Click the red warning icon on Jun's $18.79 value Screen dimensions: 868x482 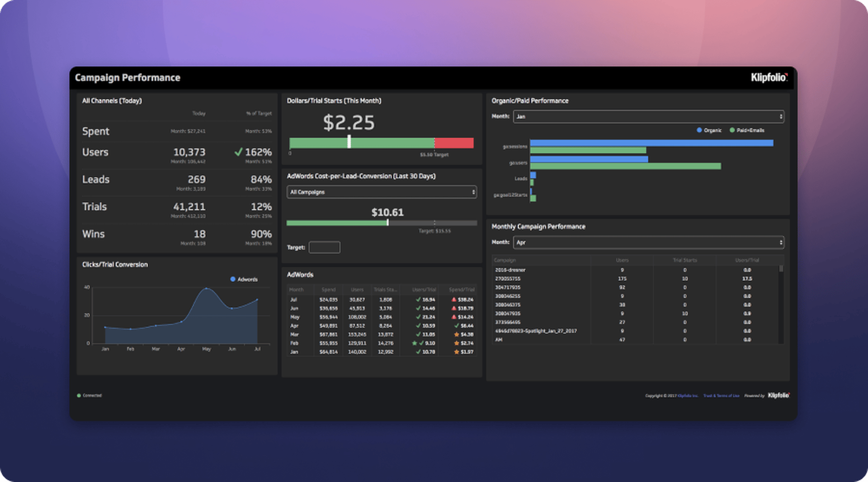[454, 308]
